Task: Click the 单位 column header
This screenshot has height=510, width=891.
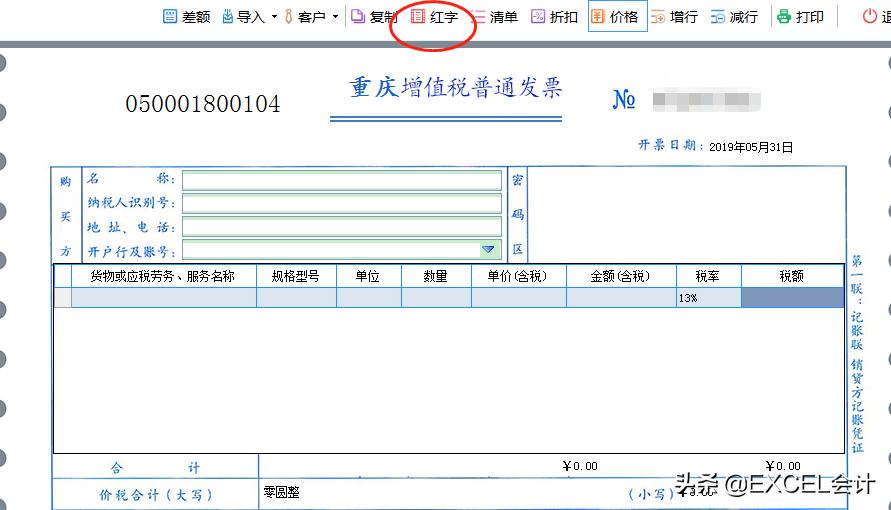Action: [x=368, y=276]
